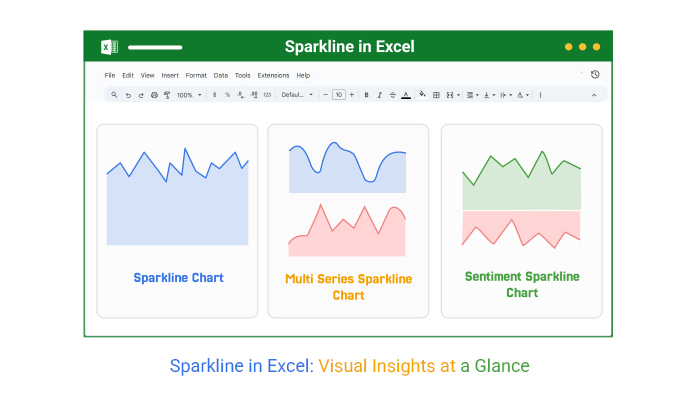Click the font size input field
The height and width of the screenshot is (400, 698).
(x=339, y=95)
